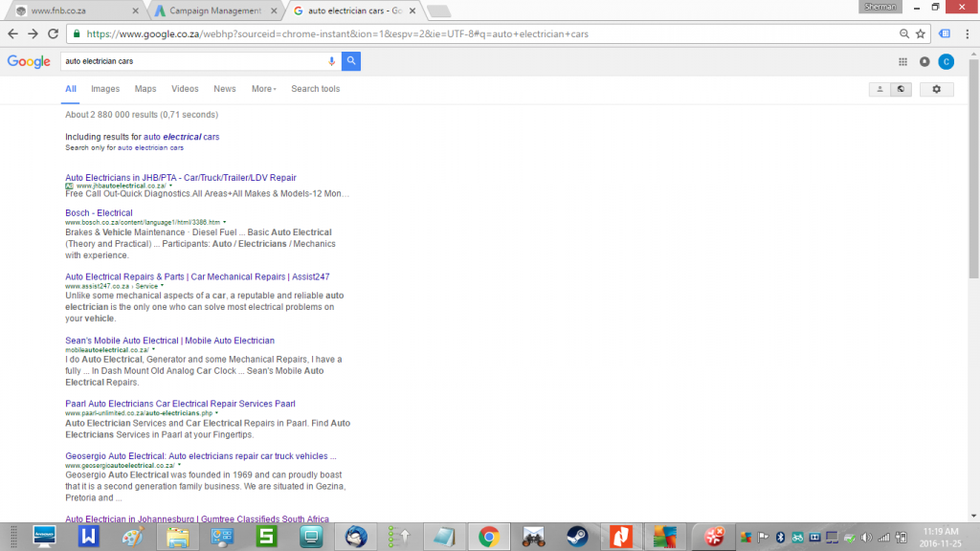
Task: Bookmark this page with the star icon
Action: click(921, 33)
